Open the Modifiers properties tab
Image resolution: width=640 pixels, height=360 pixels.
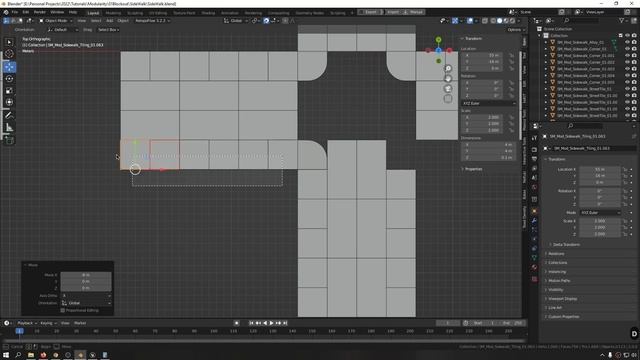534,221
